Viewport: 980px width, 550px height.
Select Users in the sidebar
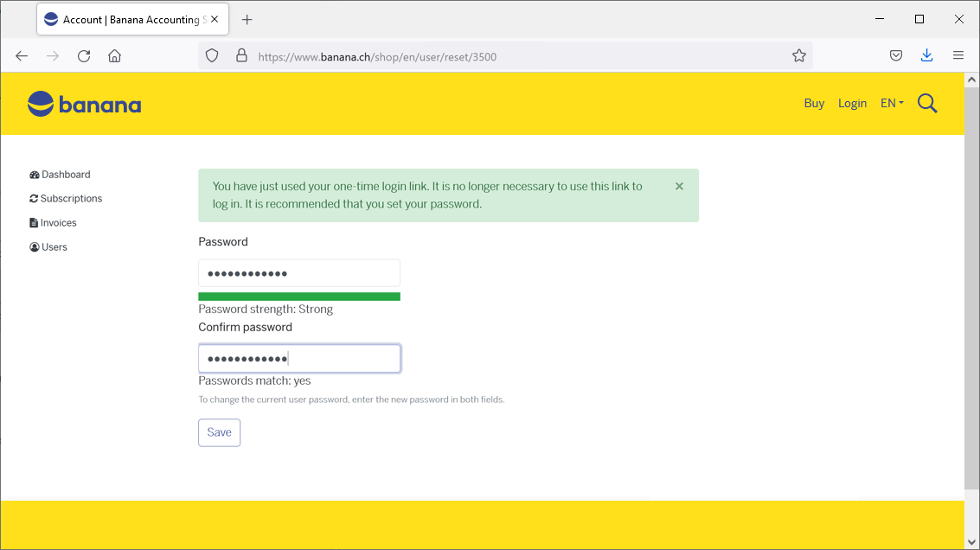click(54, 247)
